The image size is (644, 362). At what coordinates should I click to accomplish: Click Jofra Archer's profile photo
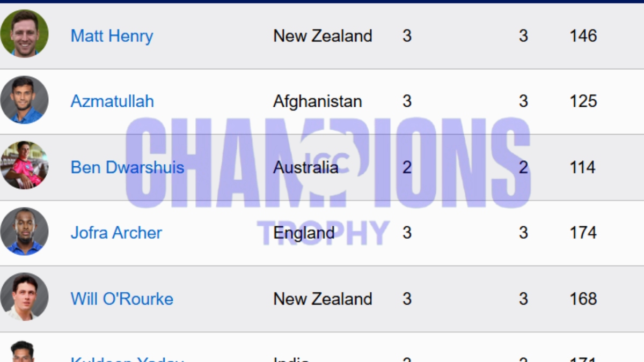click(x=24, y=231)
